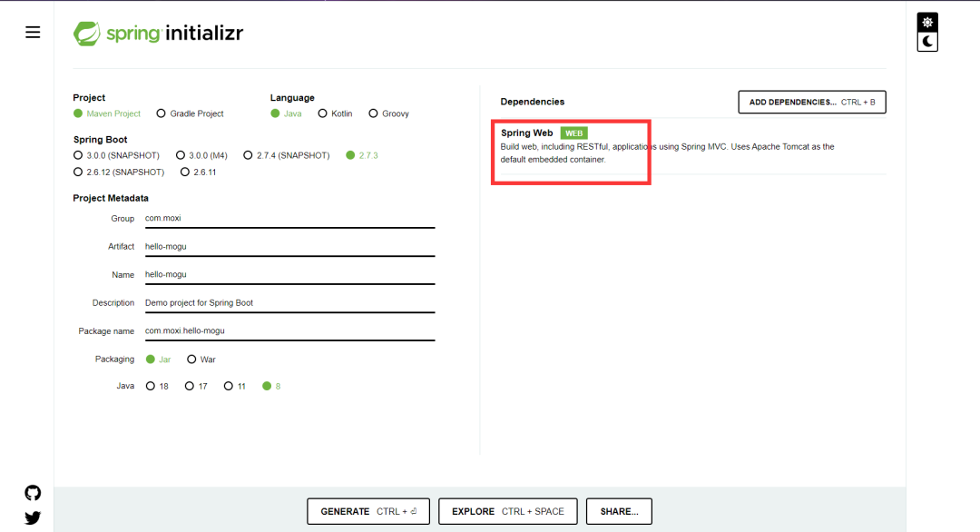The width and height of the screenshot is (980, 532).
Task: Open the GitHub icon link
Action: pyautogui.click(x=33, y=493)
